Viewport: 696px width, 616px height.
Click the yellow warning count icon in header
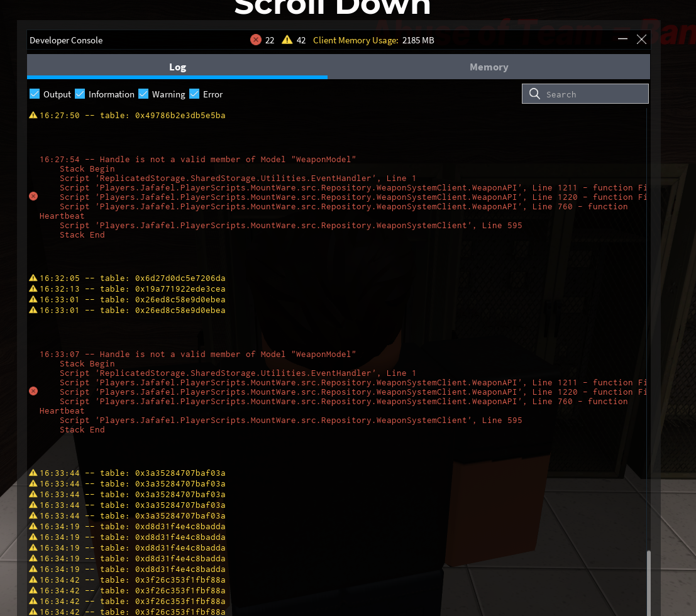287,40
